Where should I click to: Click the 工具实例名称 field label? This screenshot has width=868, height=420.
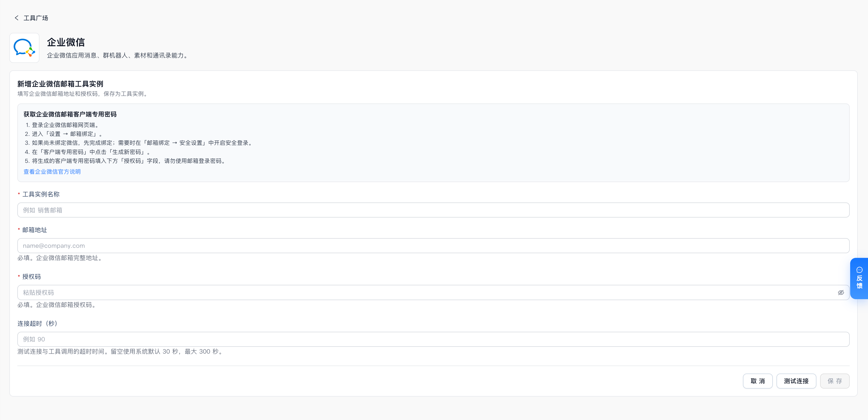[41, 194]
